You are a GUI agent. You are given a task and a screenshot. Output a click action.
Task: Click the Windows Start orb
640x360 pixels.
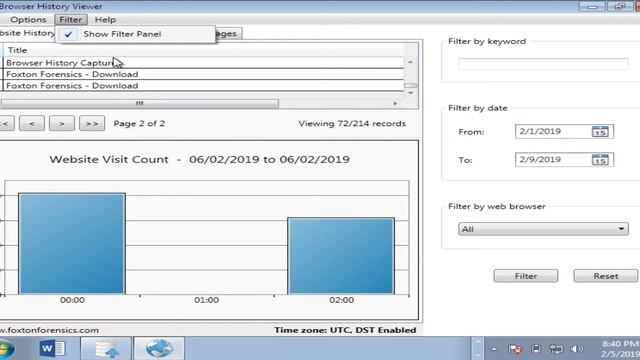pos(5,349)
